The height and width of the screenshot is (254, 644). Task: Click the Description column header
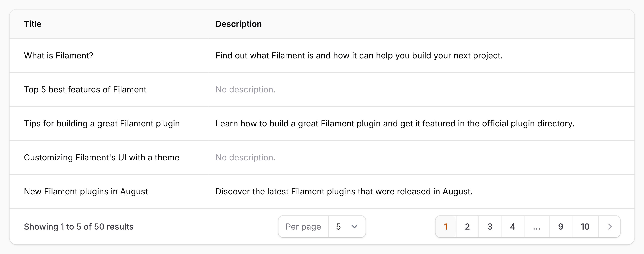(x=239, y=24)
